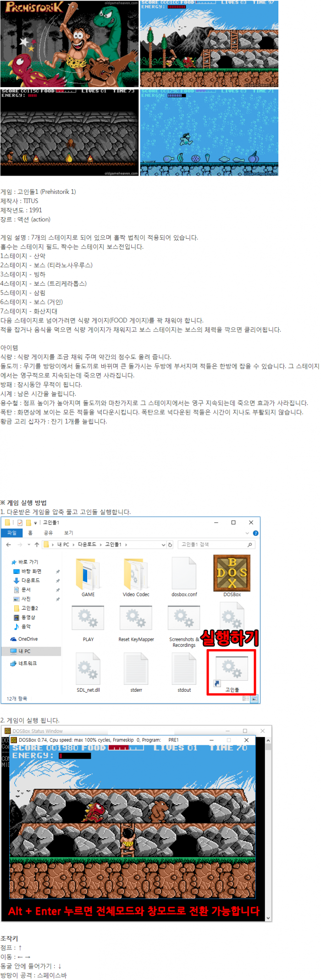321x980 pixels.
Task: Click the 고인돌1 검색 search field
Action: point(216,545)
